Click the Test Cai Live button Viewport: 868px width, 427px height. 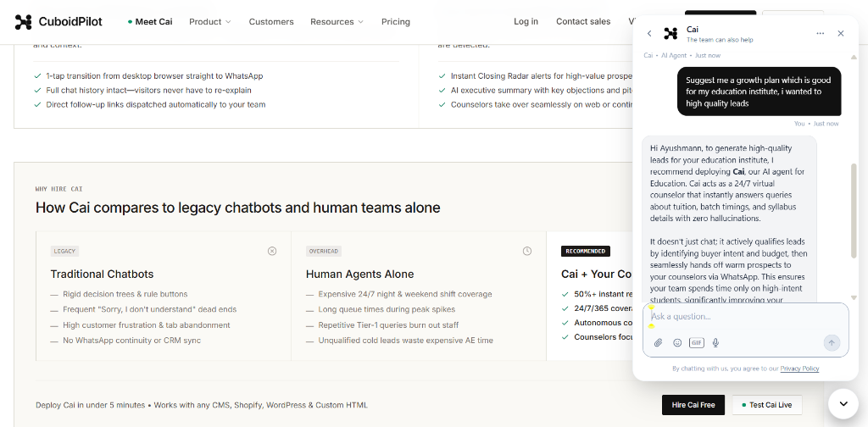pos(767,405)
